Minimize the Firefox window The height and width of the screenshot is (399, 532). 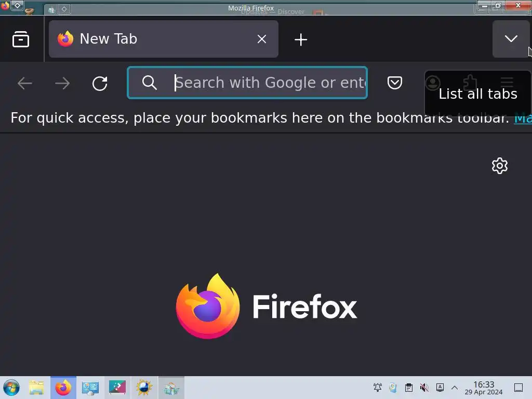pyautogui.click(x=485, y=5)
